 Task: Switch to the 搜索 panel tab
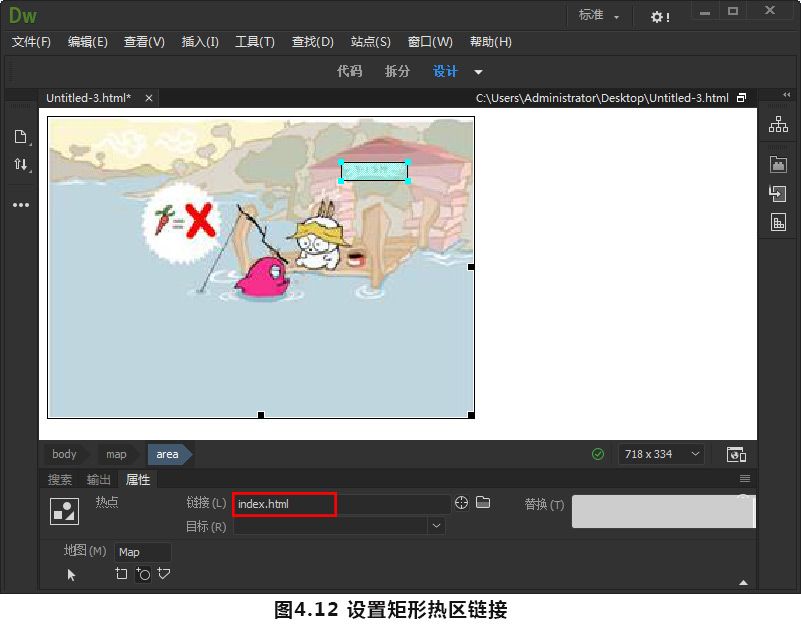60,479
